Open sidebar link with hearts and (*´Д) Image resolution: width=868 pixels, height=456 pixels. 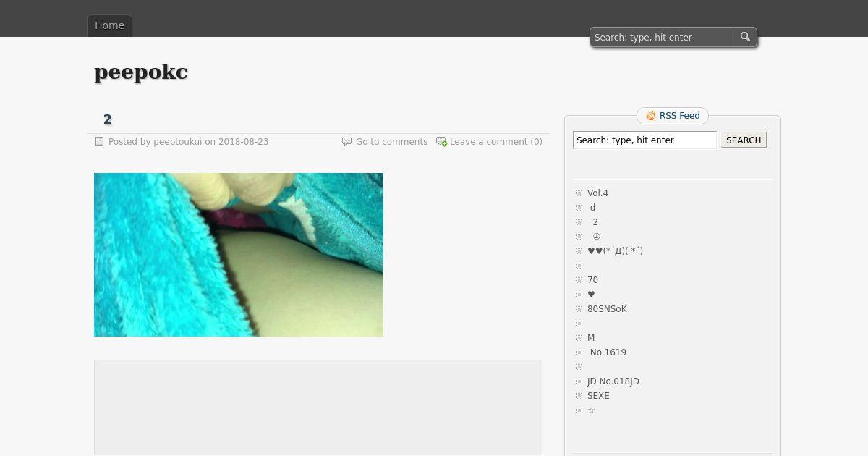click(615, 251)
